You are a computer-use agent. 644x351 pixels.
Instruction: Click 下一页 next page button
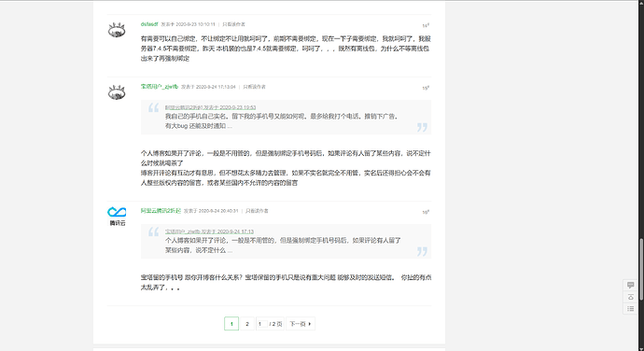coord(301,324)
